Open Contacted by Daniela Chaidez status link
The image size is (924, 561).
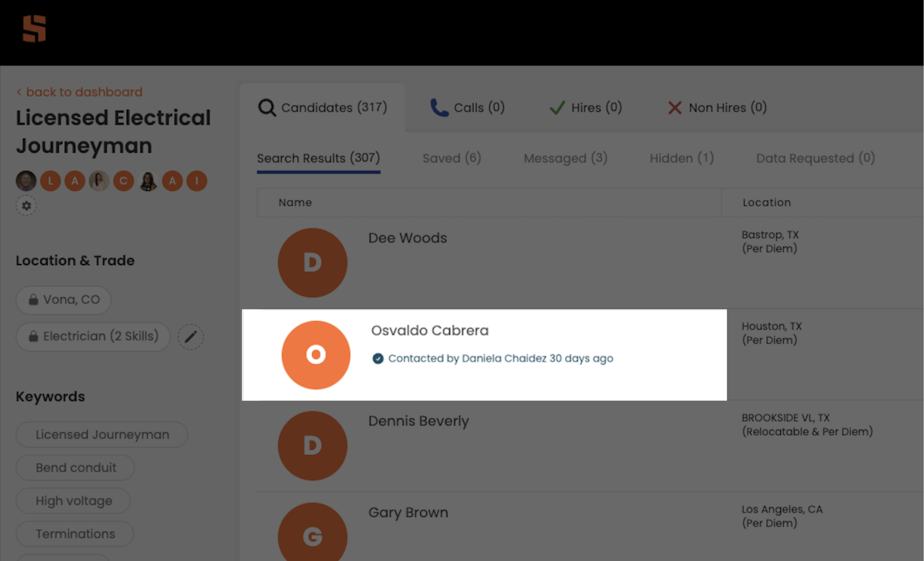[x=500, y=358]
